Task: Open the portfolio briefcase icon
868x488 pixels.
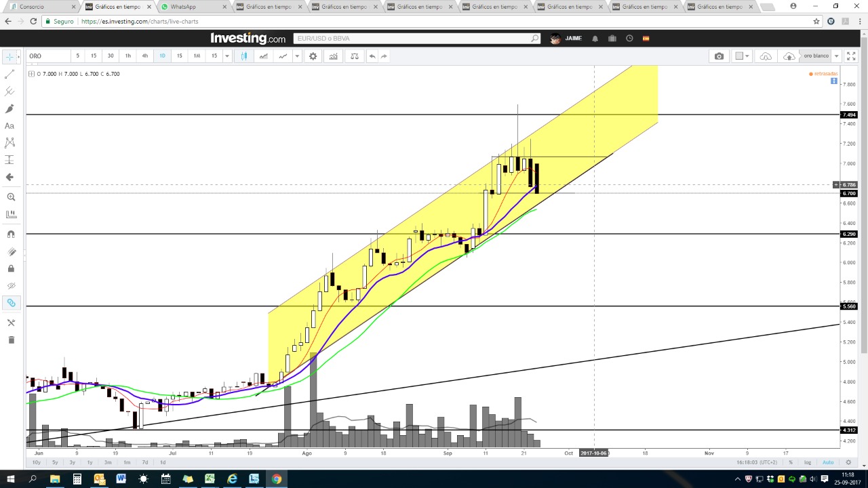Action: pyautogui.click(x=612, y=39)
